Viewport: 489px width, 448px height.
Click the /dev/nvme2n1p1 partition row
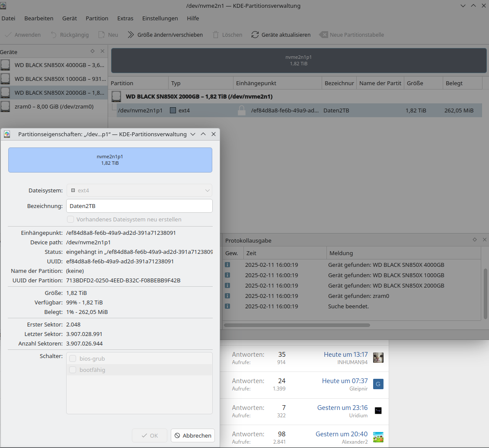coord(299,110)
